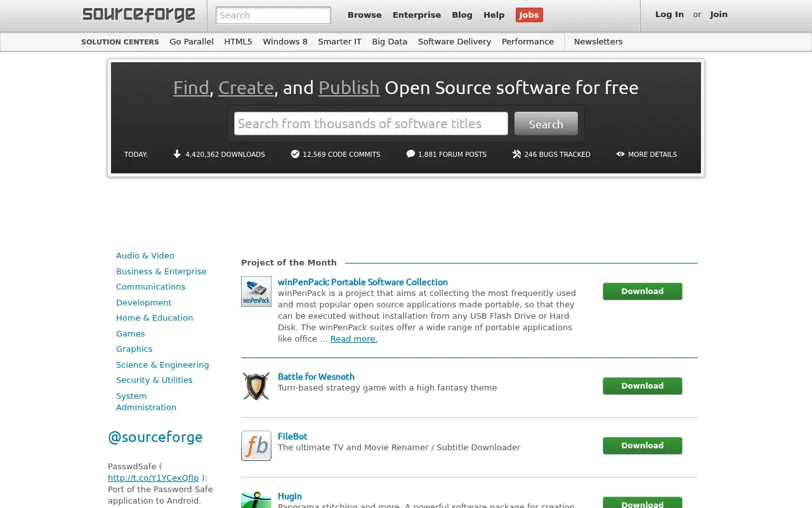Viewport: 812px width, 508px height.
Task: Open the Go Parallel solution center
Action: tap(192, 42)
